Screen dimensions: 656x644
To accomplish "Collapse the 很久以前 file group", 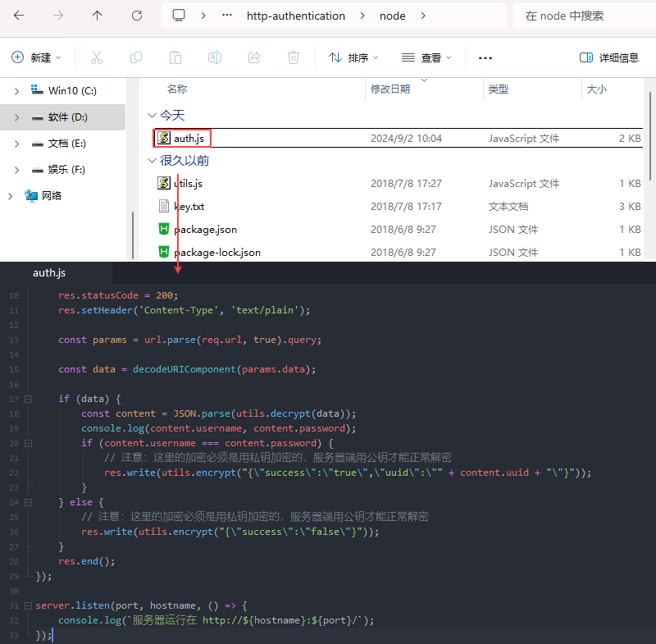I will (x=153, y=160).
